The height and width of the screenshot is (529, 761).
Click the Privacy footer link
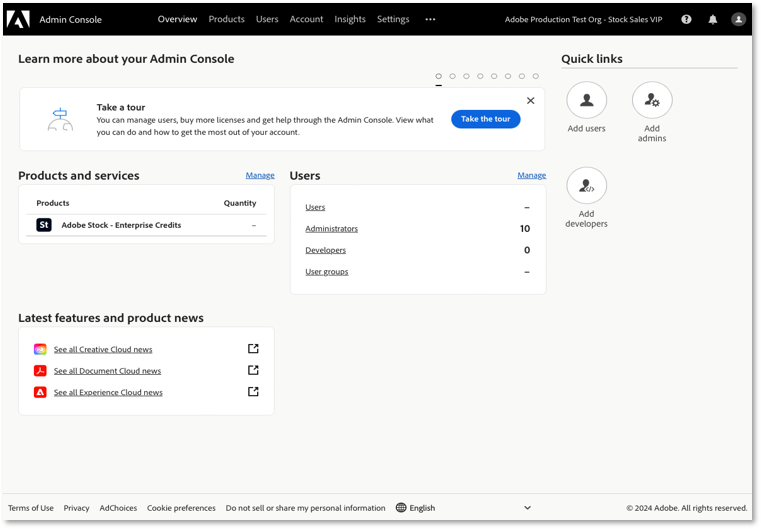click(77, 508)
